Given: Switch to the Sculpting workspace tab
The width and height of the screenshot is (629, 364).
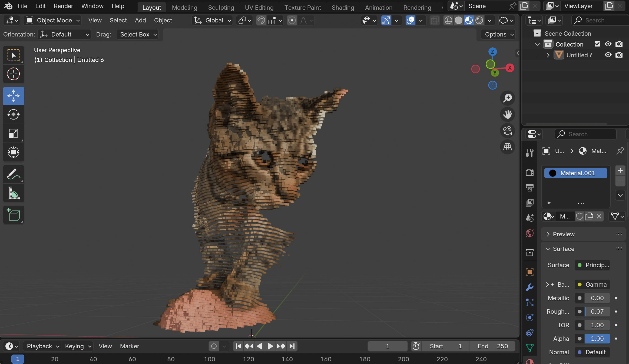Looking at the screenshot, I should pos(221,8).
